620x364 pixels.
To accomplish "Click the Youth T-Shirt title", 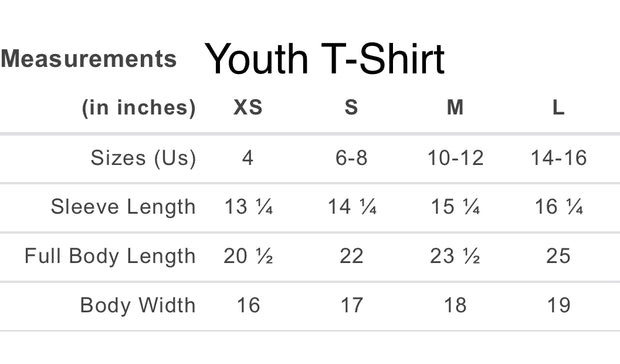I will click(325, 59).
